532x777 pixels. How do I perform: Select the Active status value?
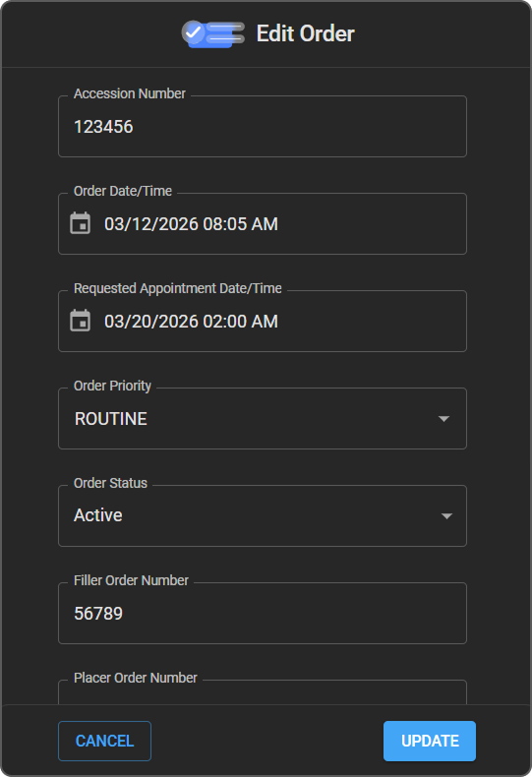pos(98,515)
